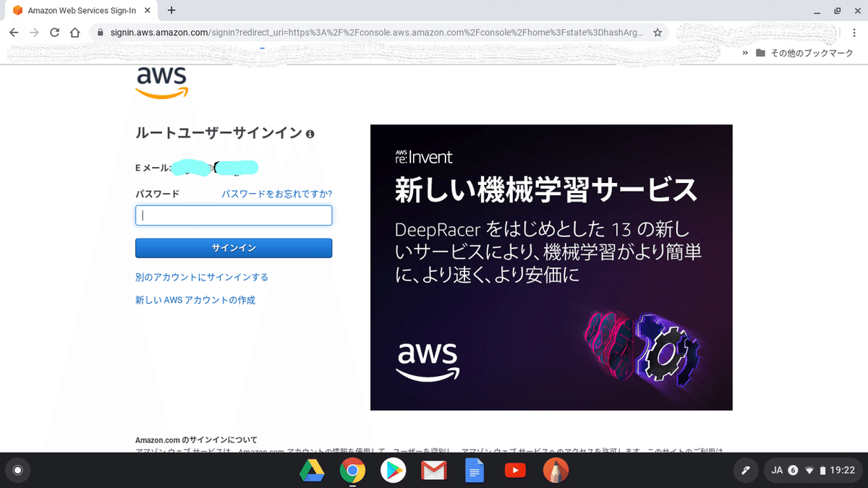
Task: Click the browser forward arrow
Action: (34, 33)
